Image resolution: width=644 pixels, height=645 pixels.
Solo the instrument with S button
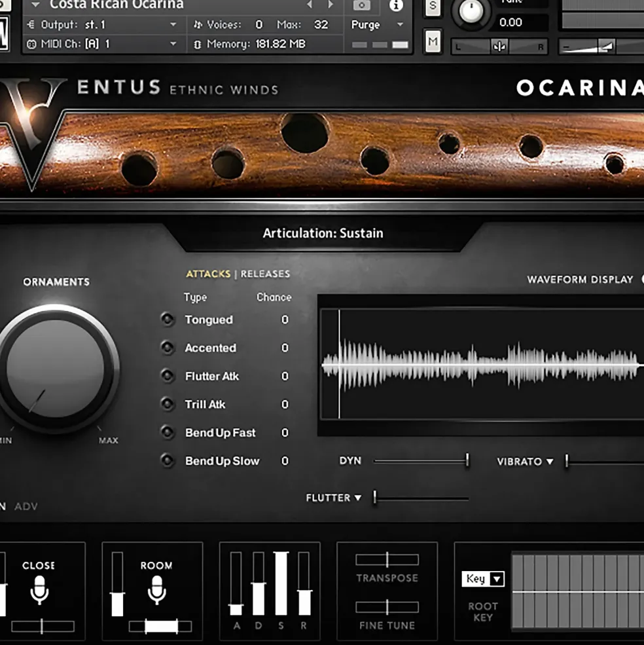[x=433, y=7]
